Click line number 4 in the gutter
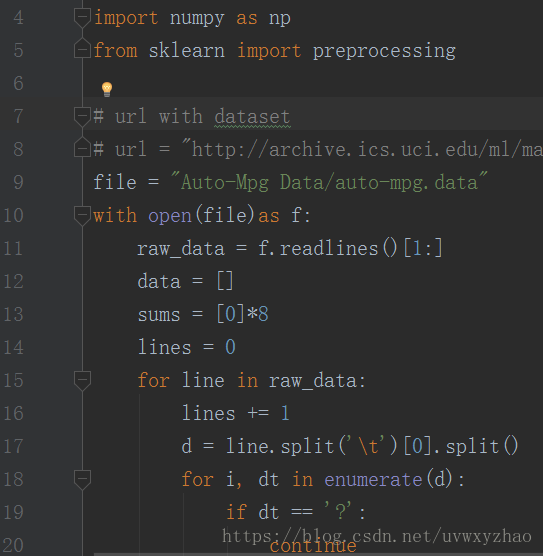Viewport: 543px width, 556px height. click(x=18, y=18)
